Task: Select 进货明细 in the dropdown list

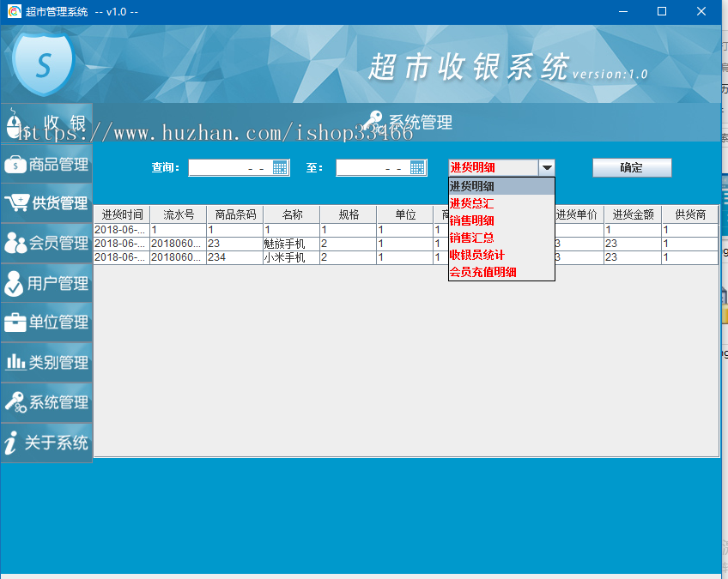Action: pos(501,186)
